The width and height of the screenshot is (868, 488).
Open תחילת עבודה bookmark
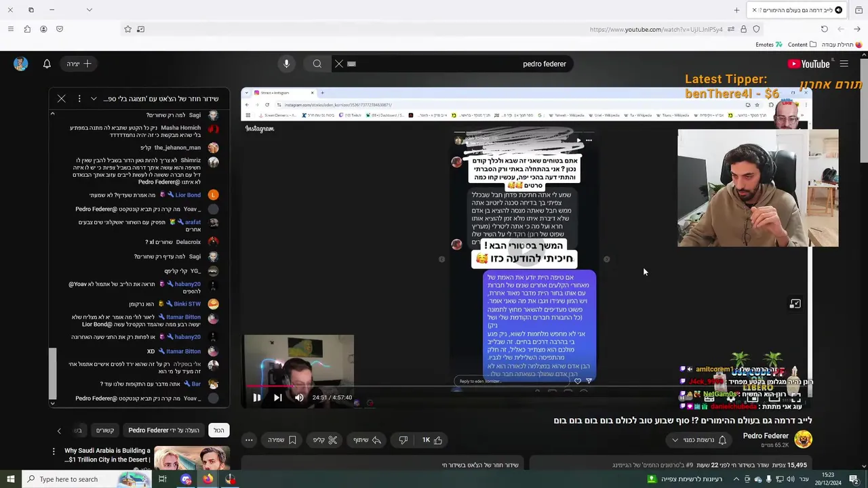pos(842,45)
